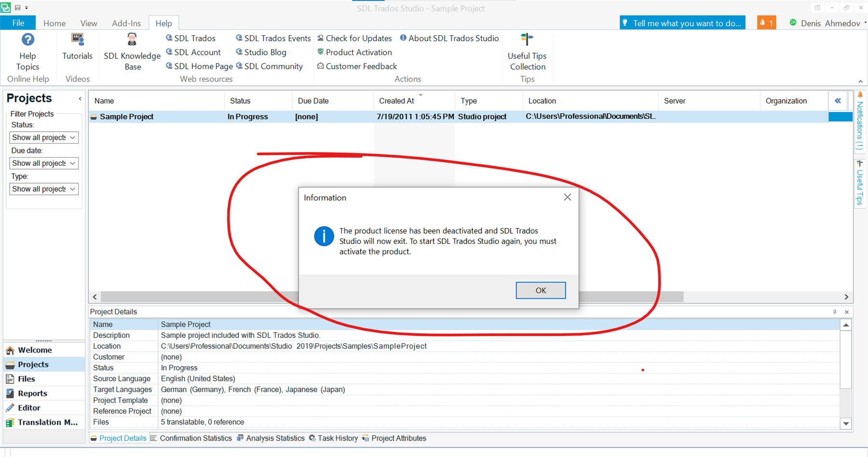Viewport: 868px width, 457px height.
Task: Collapse the ribbon with the arrow
Action: coord(860,81)
